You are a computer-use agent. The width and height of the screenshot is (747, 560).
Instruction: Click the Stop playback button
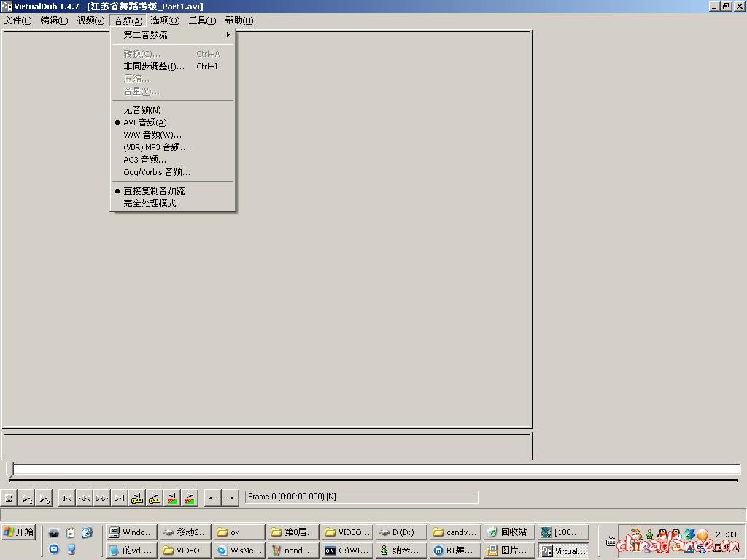coord(9,499)
